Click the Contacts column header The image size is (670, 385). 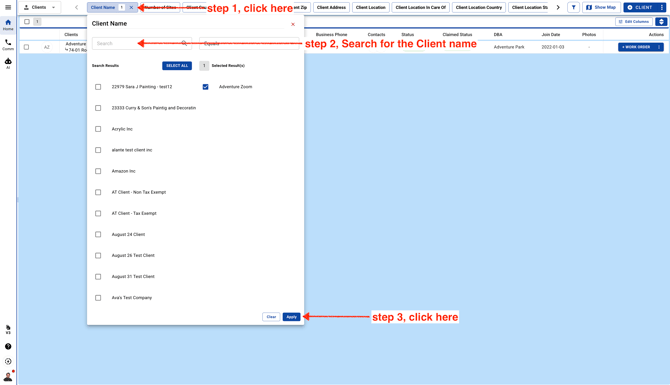click(376, 35)
